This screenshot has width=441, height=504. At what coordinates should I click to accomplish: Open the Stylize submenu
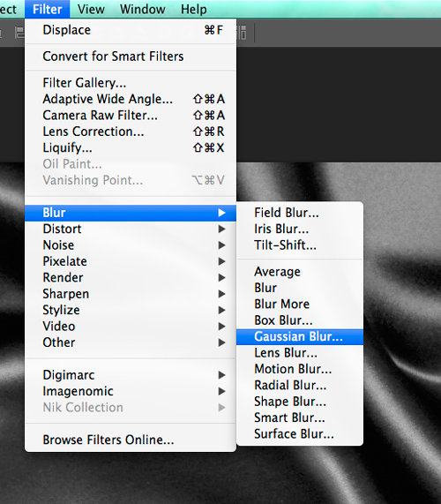click(x=131, y=310)
